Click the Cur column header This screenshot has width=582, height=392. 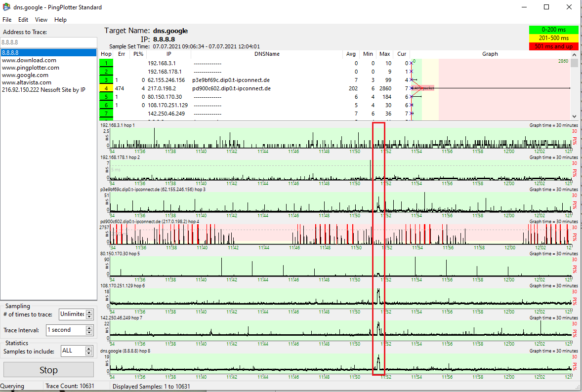click(402, 54)
